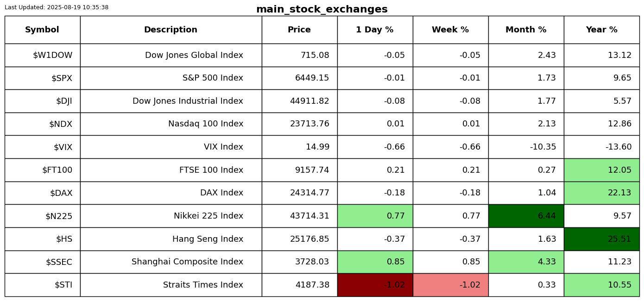Screen dimensions: 644x301
Task: Click the dark green Hang Seng Year % cell
Action: coord(601,239)
